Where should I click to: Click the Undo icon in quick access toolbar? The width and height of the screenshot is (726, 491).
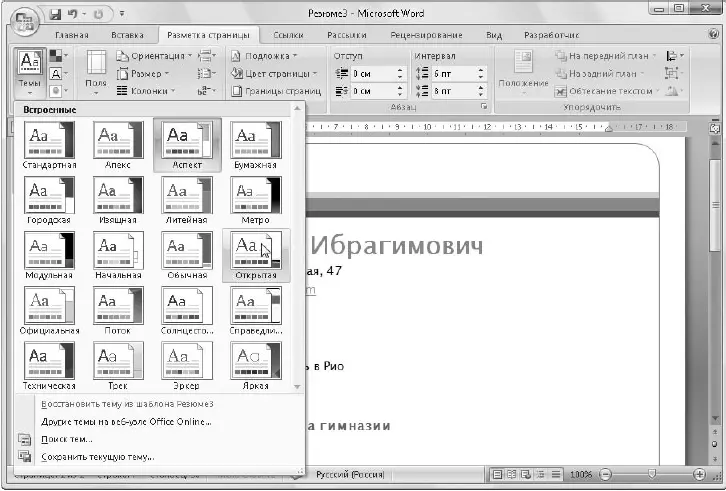(x=72, y=14)
